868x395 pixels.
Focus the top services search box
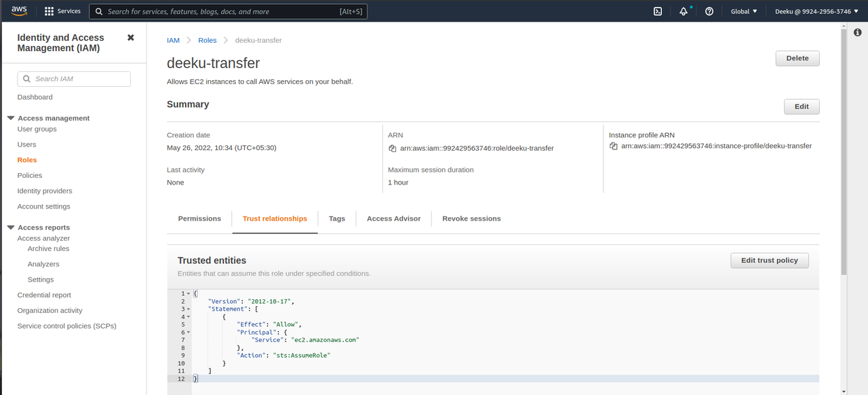click(229, 12)
